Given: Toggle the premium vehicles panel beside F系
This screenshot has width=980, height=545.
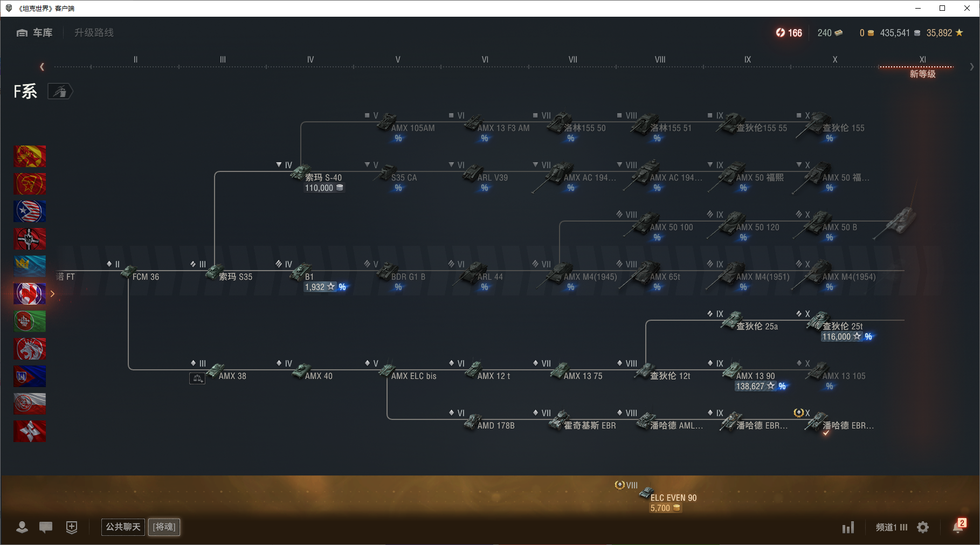Looking at the screenshot, I should point(60,92).
